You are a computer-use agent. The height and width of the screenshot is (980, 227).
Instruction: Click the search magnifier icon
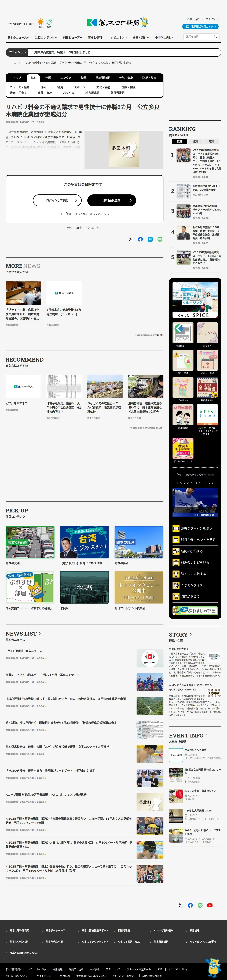click(215, 37)
